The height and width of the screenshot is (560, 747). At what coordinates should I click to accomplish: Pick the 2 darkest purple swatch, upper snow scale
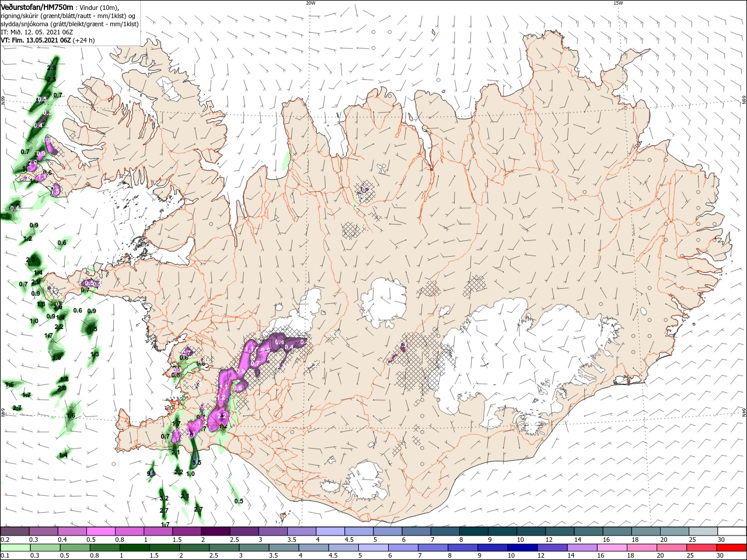(215, 531)
